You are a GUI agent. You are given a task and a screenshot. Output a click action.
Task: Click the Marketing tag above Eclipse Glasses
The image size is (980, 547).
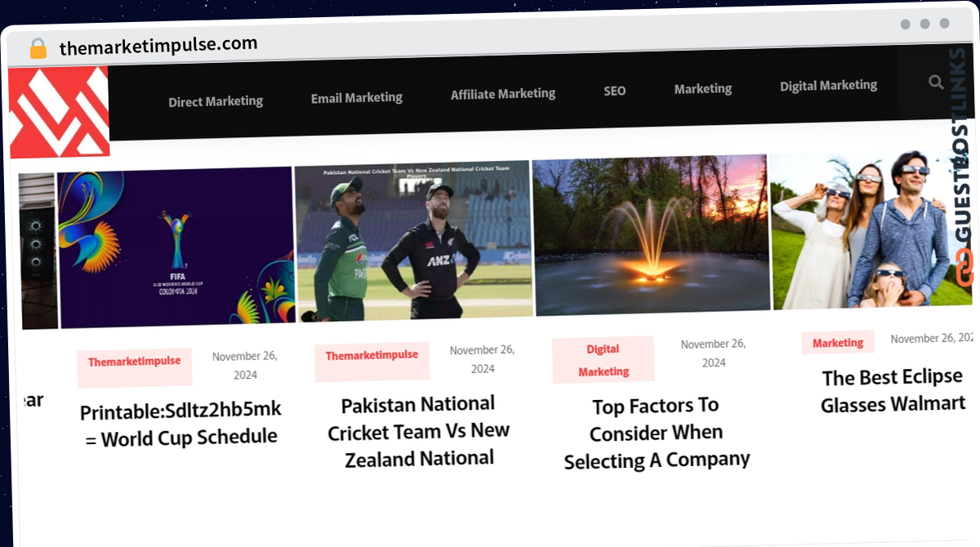[x=838, y=342]
